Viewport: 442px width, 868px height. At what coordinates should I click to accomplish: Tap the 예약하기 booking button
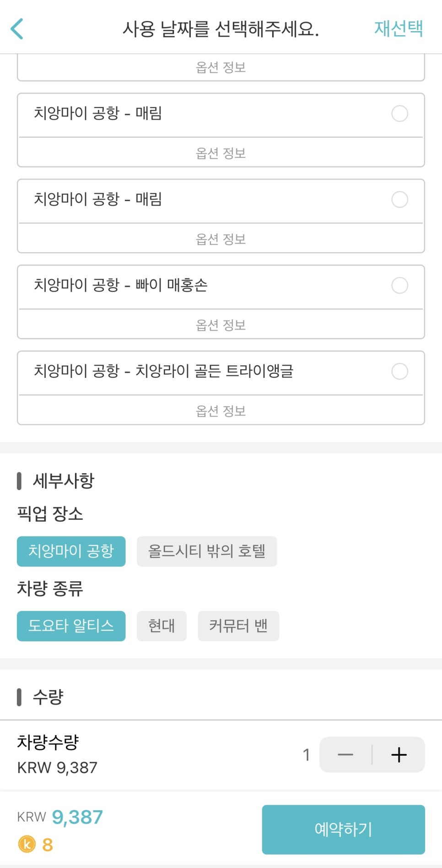[x=343, y=829]
